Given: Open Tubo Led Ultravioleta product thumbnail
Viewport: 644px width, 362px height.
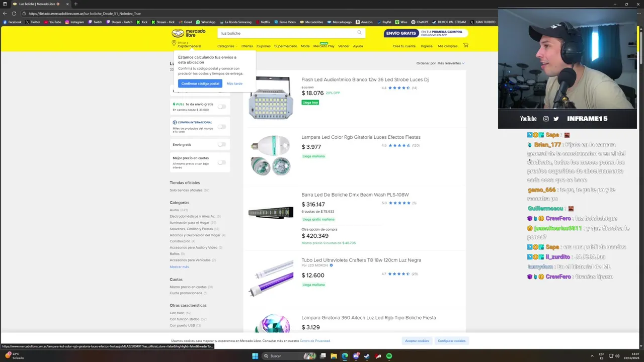Looking at the screenshot, I should 271,278.
